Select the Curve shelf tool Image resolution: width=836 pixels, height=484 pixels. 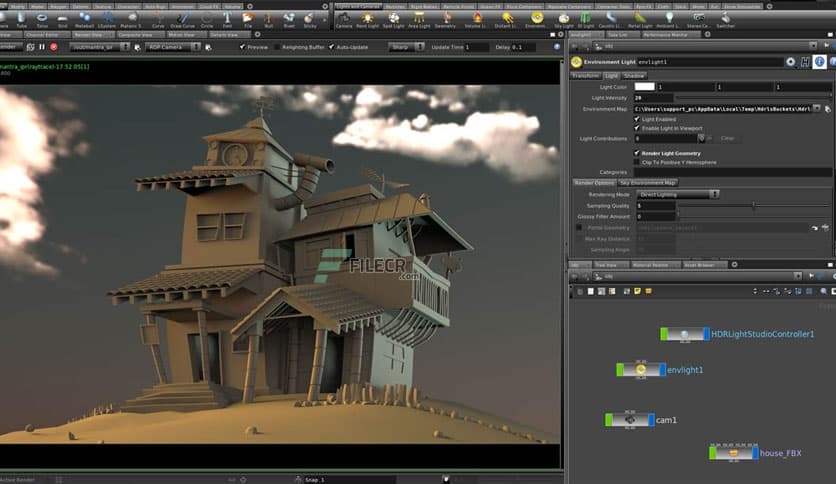pyautogui.click(x=158, y=20)
